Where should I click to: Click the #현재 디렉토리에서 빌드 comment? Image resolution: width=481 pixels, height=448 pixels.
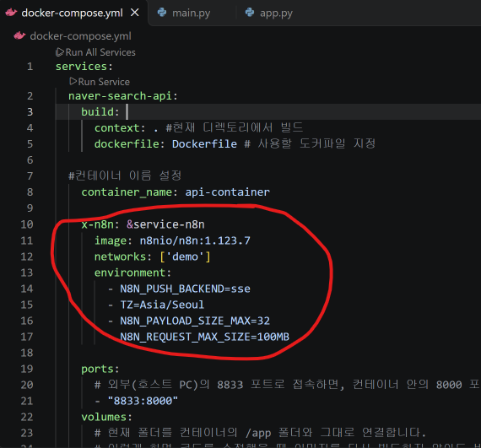(235, 127)
